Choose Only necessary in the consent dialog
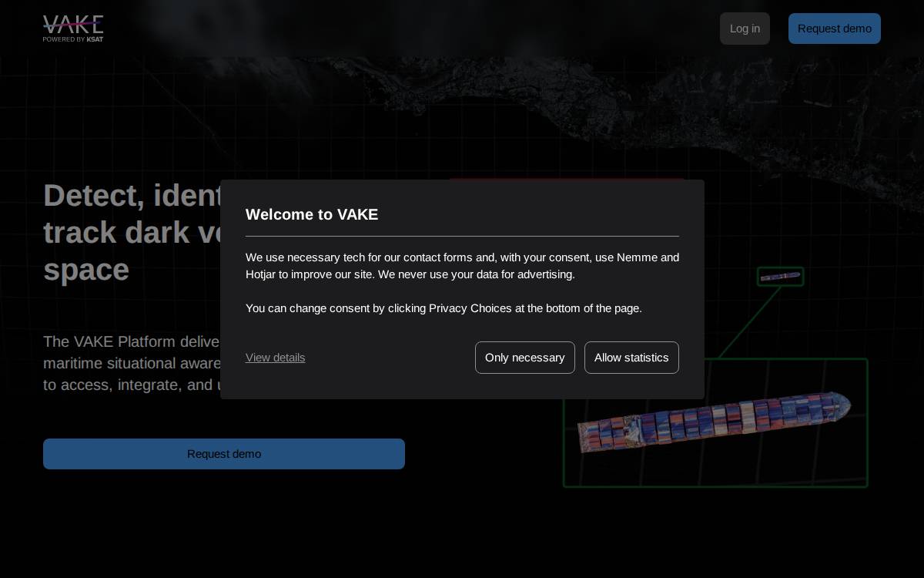Image resolution: width=924 pixels, height=578 pixels. (x=525, y=358)
